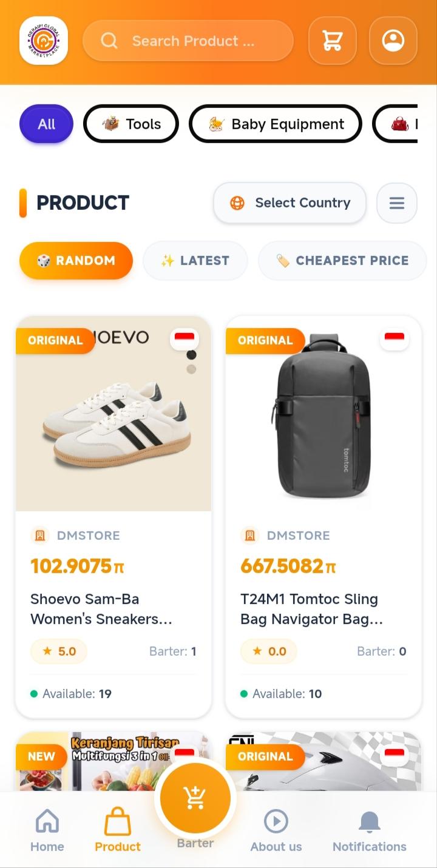The image size is (437, 868).
Task: Switch to the LATEST sort tab
Action: (x=195, y=261)
